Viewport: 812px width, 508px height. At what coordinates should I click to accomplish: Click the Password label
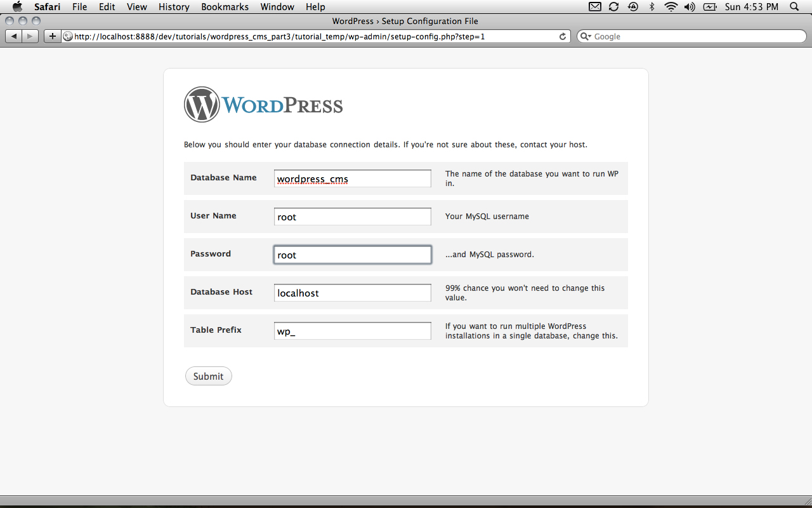(x=211, y=254)
